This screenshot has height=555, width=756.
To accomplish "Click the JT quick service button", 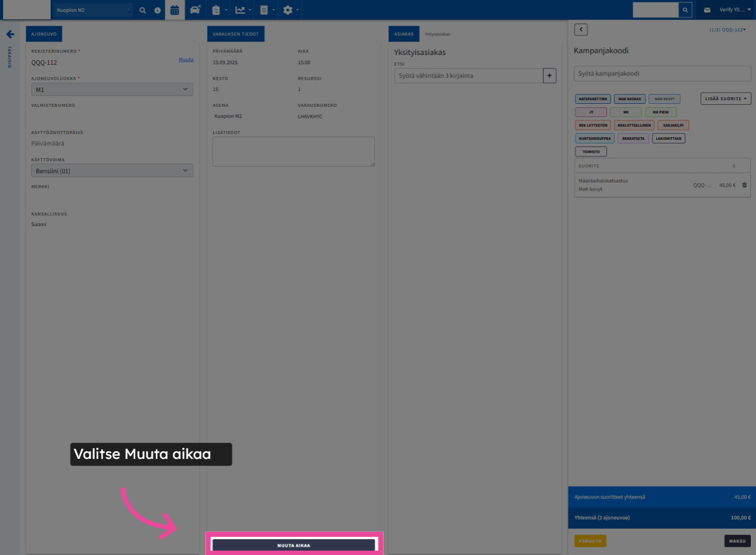I will point(591,112).
